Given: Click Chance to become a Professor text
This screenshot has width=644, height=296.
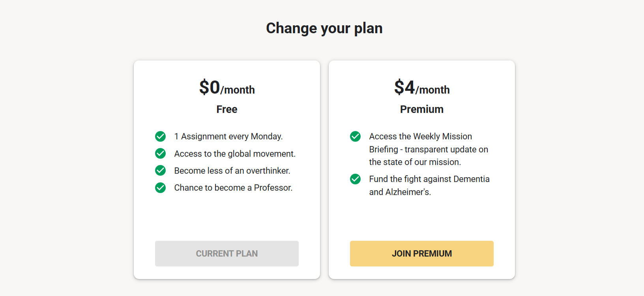Looking at the screenshot, I should 233,187.
